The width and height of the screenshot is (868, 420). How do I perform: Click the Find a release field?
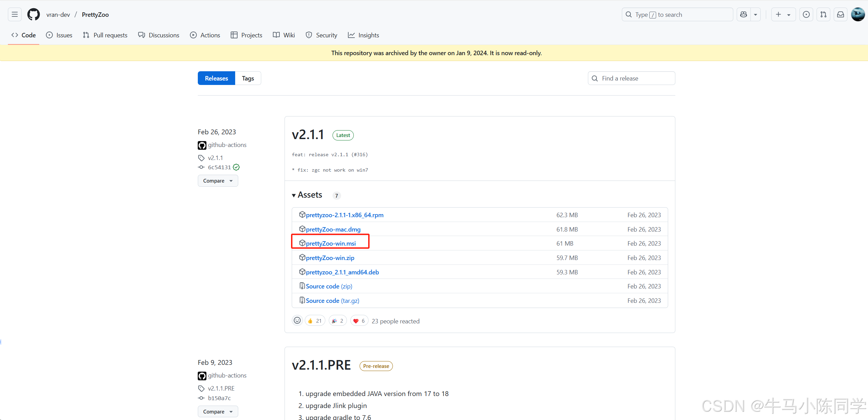click(x=631, y=78)
